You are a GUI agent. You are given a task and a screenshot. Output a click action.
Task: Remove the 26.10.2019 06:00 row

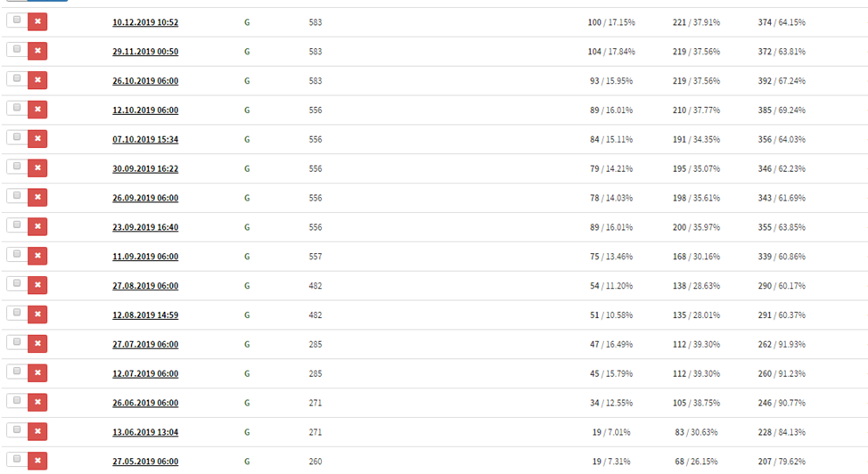pos(37,80)
